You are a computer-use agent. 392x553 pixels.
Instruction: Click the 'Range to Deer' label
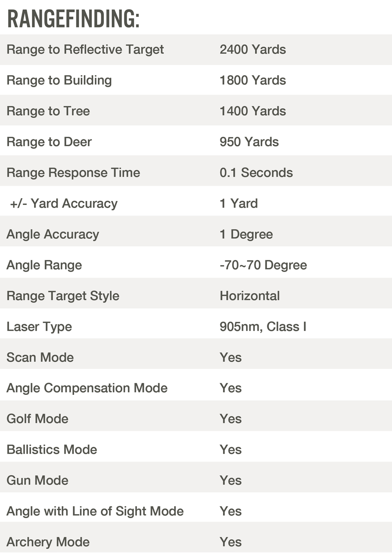tap(49, 142)
